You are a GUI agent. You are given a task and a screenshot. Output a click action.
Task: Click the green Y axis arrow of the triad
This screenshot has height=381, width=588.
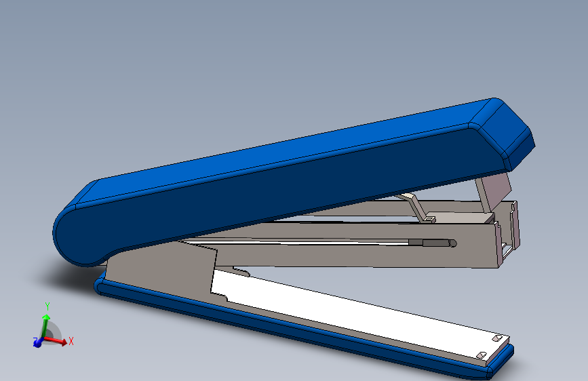(x=45, y=325)
